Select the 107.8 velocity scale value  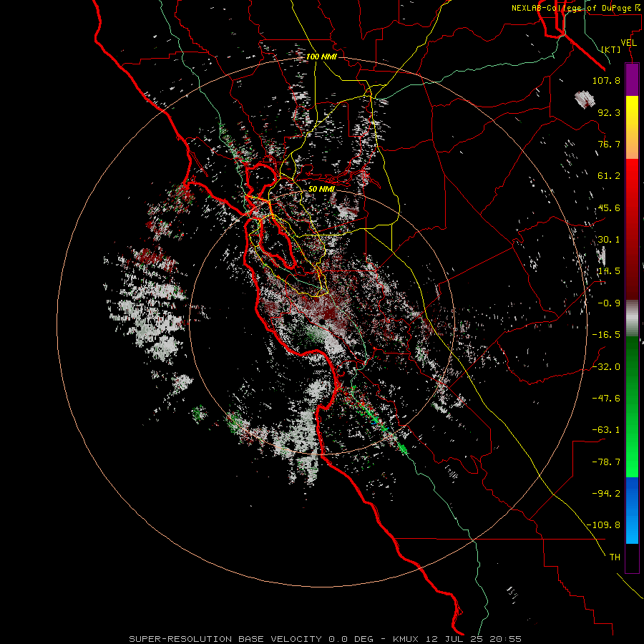pyautogui.click(x=606, y=80)
